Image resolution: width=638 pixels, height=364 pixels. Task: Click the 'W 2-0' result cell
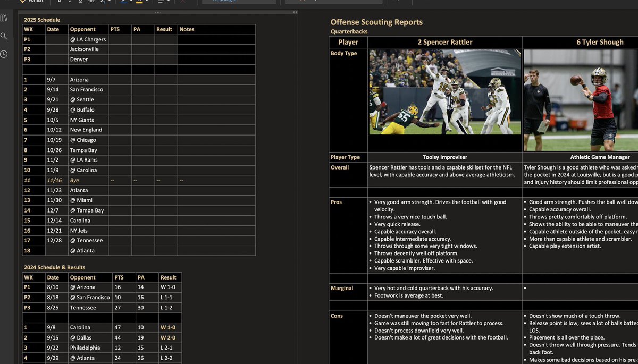(168, 337)
